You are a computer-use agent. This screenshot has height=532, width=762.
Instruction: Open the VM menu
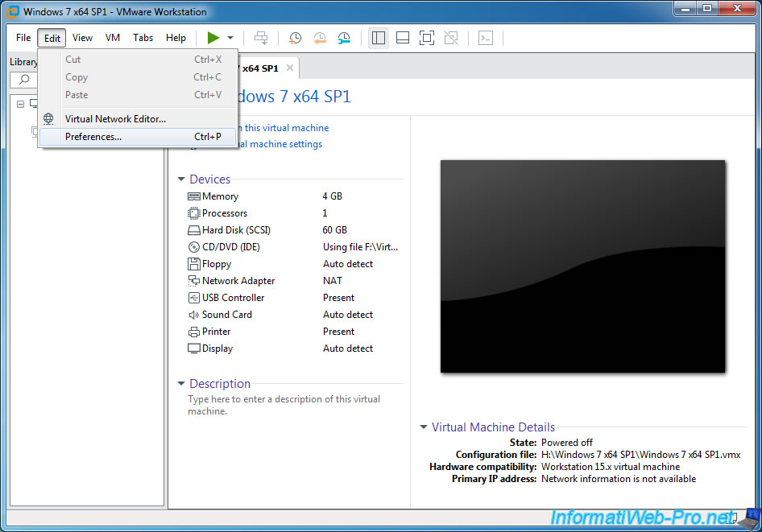point(113,38)
